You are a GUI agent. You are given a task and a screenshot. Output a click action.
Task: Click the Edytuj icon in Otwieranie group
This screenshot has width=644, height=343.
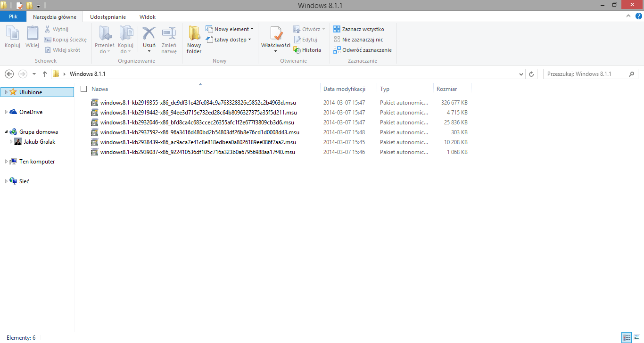point(297,40)
